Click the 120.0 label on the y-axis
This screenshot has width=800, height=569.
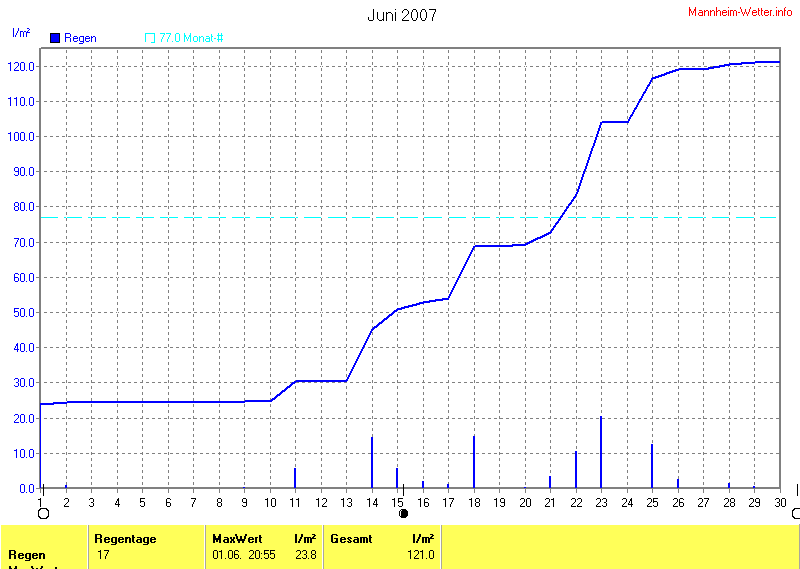pyautogui.click(x=22, y=66)
